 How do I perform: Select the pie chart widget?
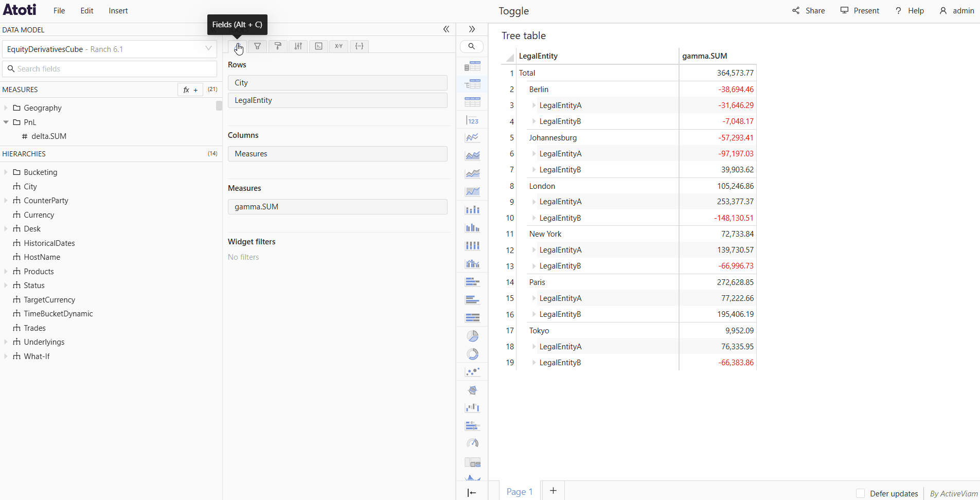(472, 336)
